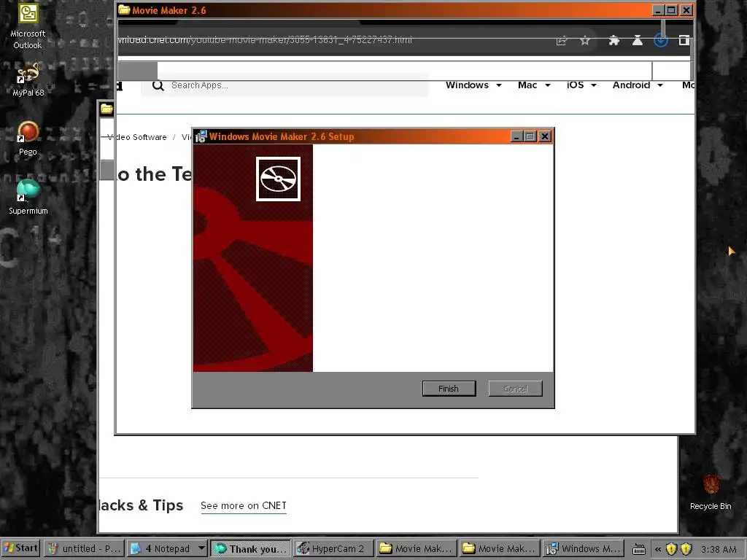Close the Windows Movie Maker 2.6 Setup window
Viewport: 747px width, 560px height.
point(545,136)
